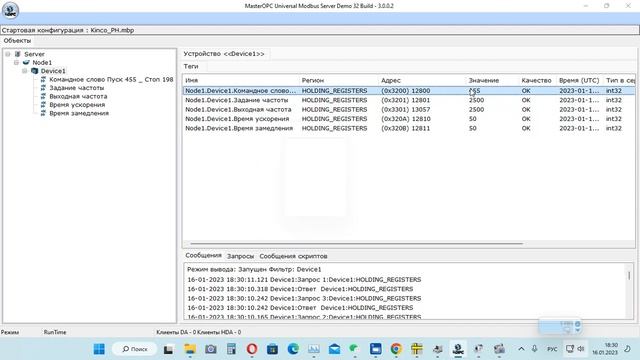Viewport: 640px width, 360px height.
Task: Click value 2500 in Задание частоты row
Action: (476, 100)
